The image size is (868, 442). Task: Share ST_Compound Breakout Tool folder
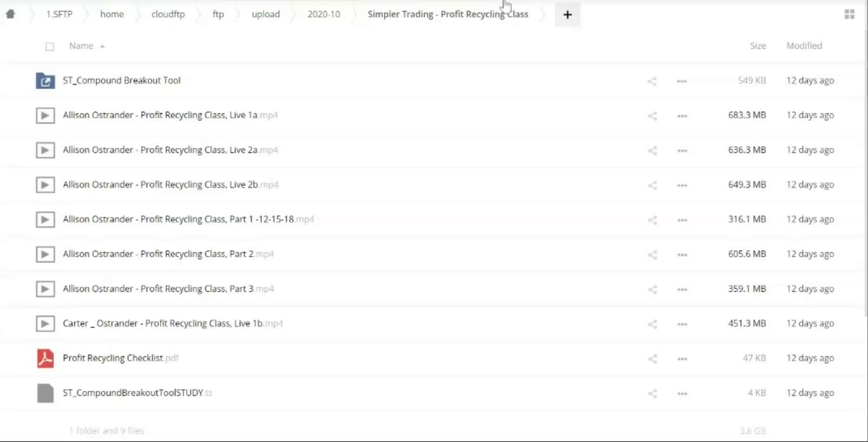(x=652, y=81)
